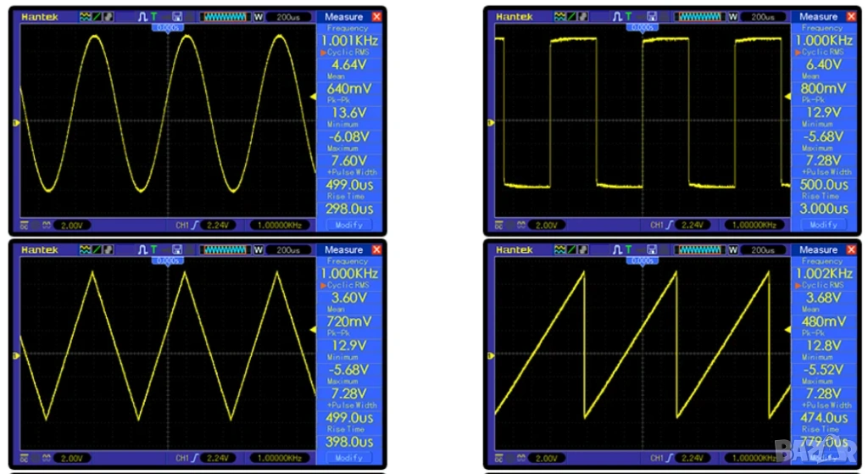Click W window icon in triangle wave panel

(258, 250)
